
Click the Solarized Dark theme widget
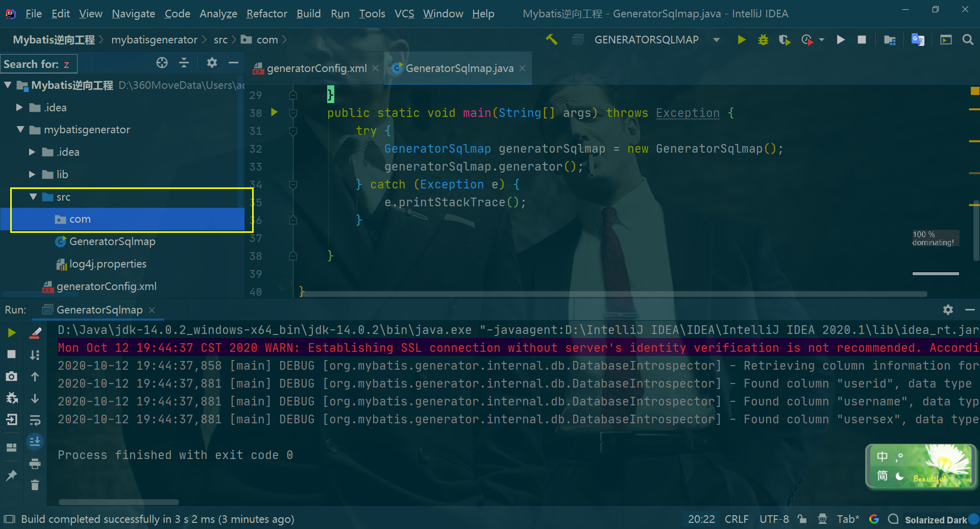[936, 520]
